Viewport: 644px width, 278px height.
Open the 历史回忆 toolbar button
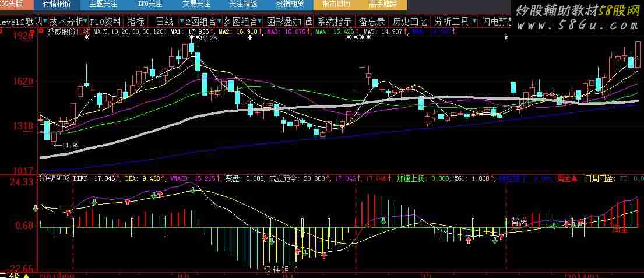pos(410,22)
